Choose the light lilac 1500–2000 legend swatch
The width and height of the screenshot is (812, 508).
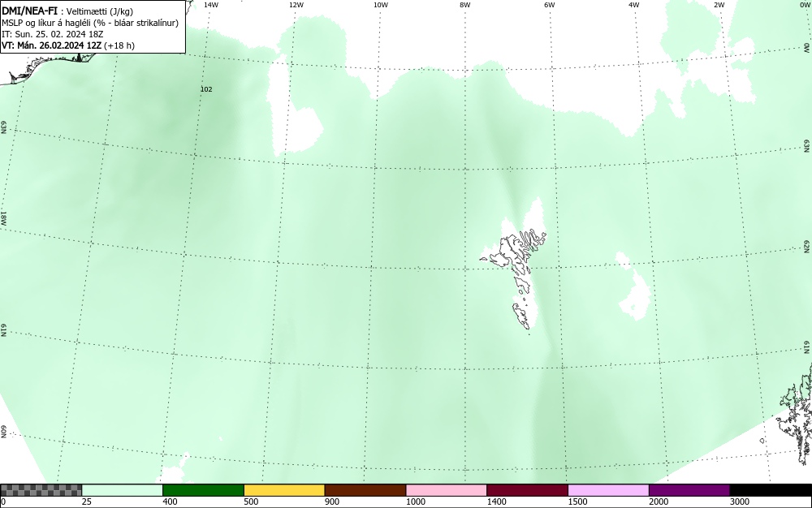608,490
